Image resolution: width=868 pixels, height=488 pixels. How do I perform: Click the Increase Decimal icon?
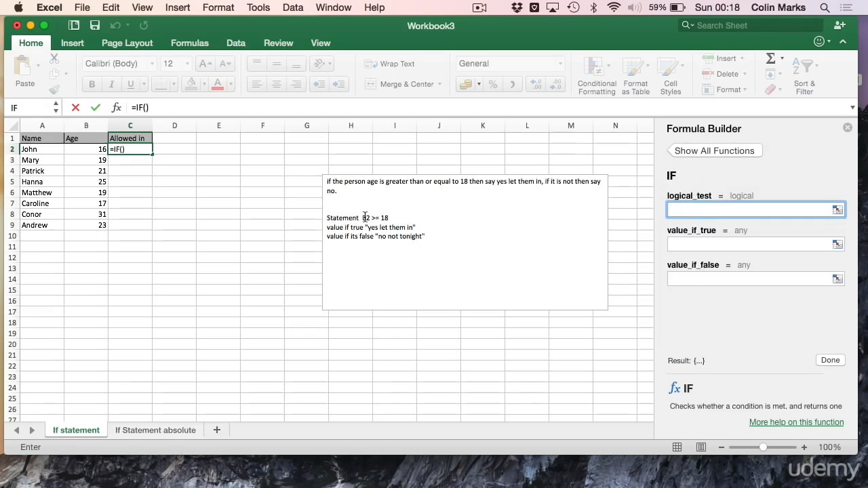(535, 84)
